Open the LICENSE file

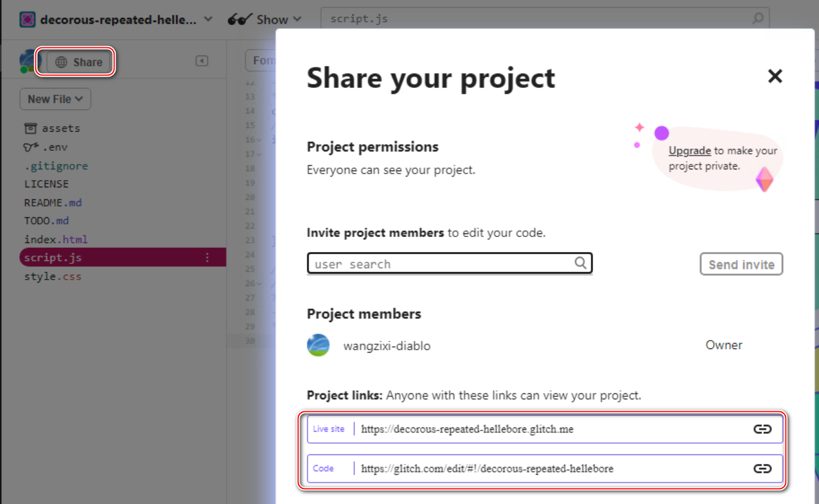click(46, 184)
